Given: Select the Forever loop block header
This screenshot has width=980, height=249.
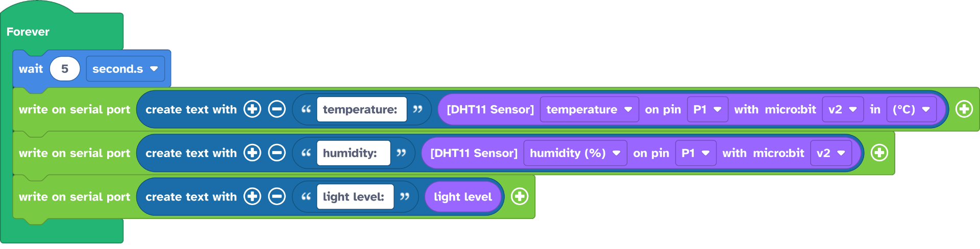Looking at the screenshot, I should click(28, 32).
